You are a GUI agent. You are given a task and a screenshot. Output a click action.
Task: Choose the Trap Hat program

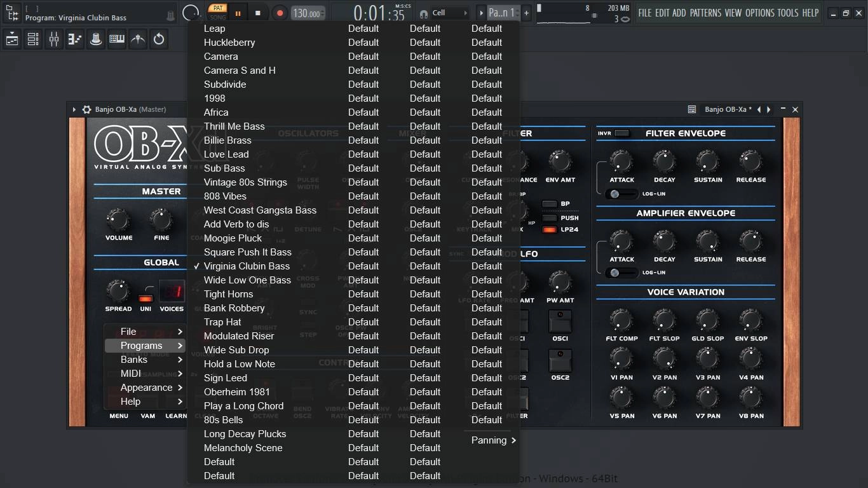click(x=222, y=322)
